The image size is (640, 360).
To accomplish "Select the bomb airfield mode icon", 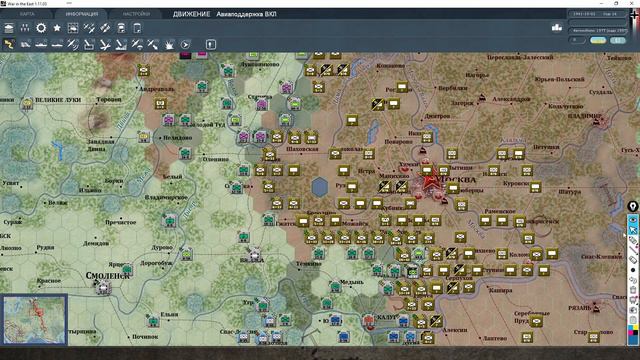I will click(x=105, y=44).
